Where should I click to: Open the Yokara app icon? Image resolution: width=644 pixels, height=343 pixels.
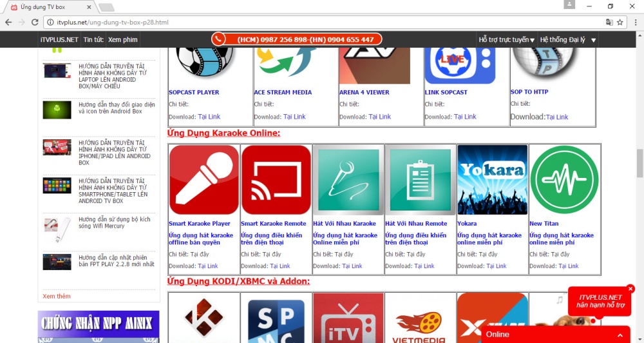click(493, 180)
